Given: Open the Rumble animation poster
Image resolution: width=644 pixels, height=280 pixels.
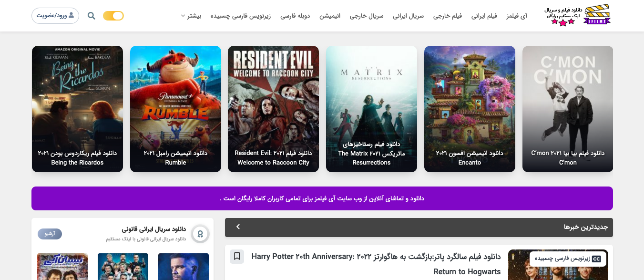Looking at the screenshot, I should (175, 109).
